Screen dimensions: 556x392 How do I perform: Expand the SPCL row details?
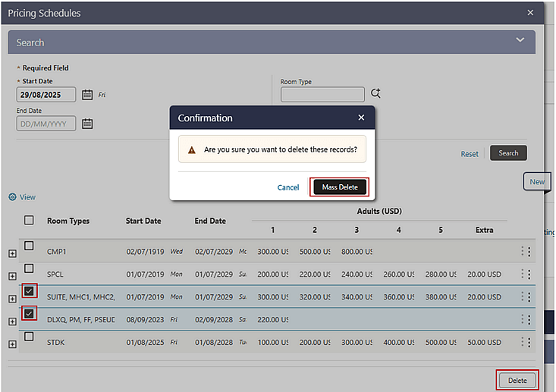[x=12, y=277]
